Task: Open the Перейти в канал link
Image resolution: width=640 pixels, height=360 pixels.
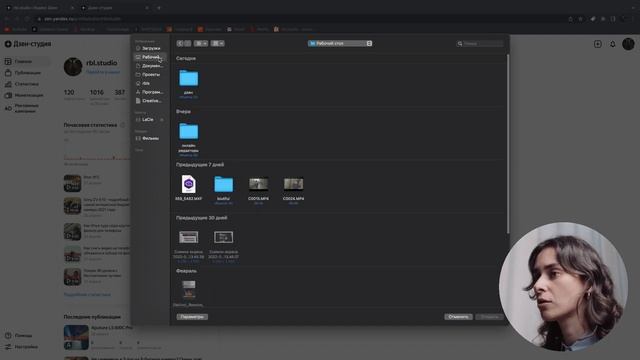Action: (x=103, y=72)
